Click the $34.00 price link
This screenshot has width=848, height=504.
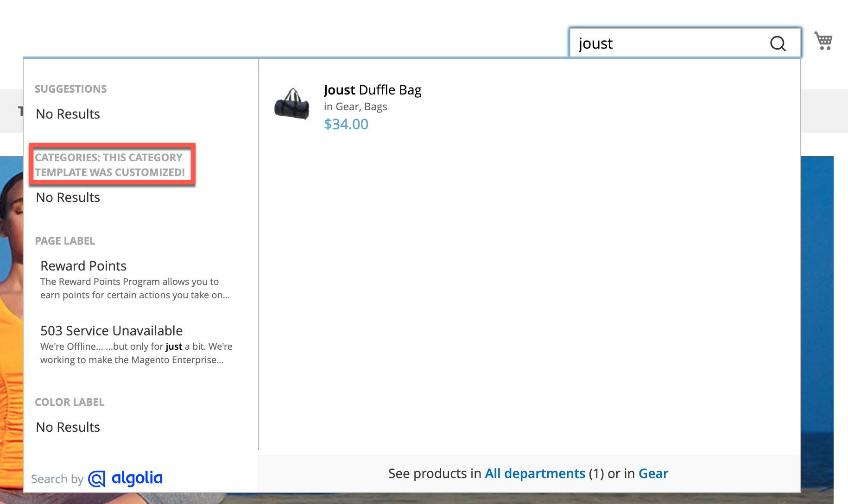[x=346, y=124]
